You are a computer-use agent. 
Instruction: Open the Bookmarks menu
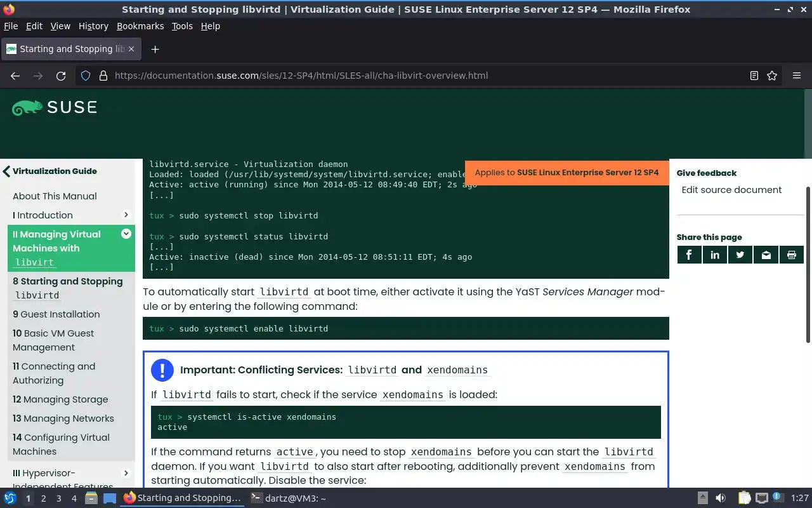click(140, 26)
